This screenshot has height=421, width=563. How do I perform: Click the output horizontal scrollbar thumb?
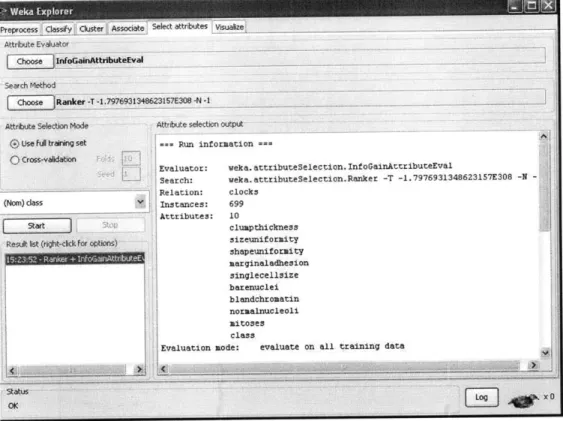click(x=344, y=367)
